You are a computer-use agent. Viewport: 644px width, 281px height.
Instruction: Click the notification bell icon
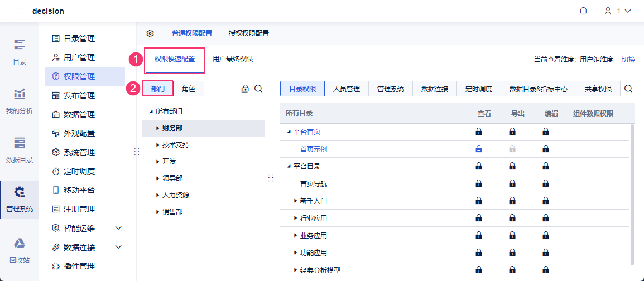(584, 11)
